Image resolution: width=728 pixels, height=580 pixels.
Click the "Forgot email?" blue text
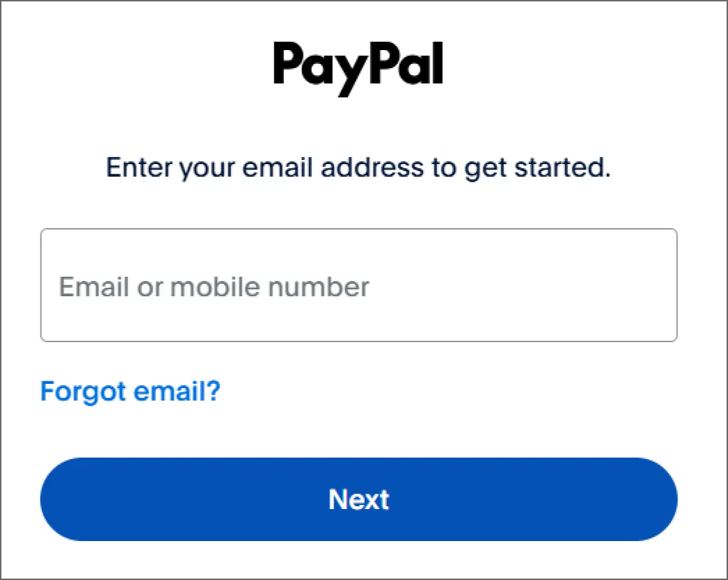(x=130, y=391)
